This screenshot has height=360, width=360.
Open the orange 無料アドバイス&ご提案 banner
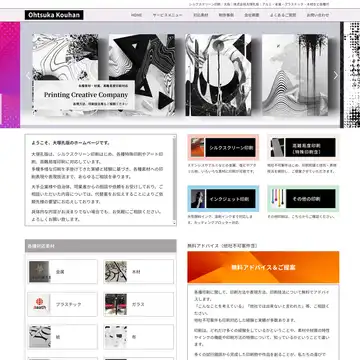point(263,267)
